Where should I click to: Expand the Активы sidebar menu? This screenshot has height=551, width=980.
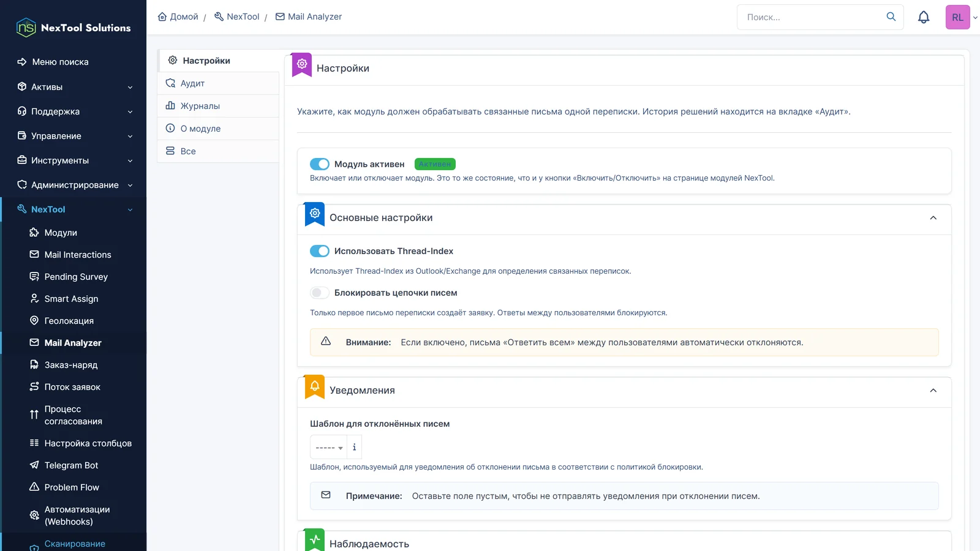(x=73, y=87)
